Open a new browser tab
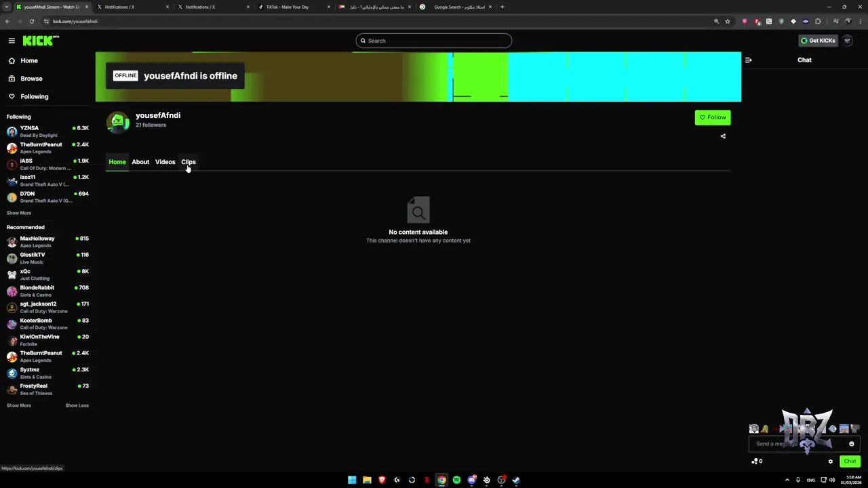Image resolution: width=868 pixels, height=488 pixels. point(502,7)
